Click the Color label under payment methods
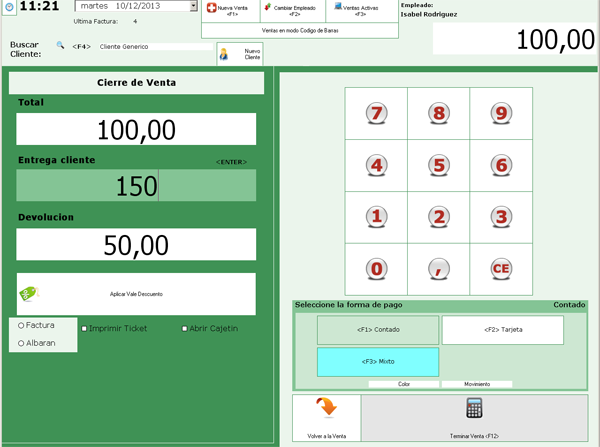The width and height of the screenshot is (600, 447). coord(404,384)
